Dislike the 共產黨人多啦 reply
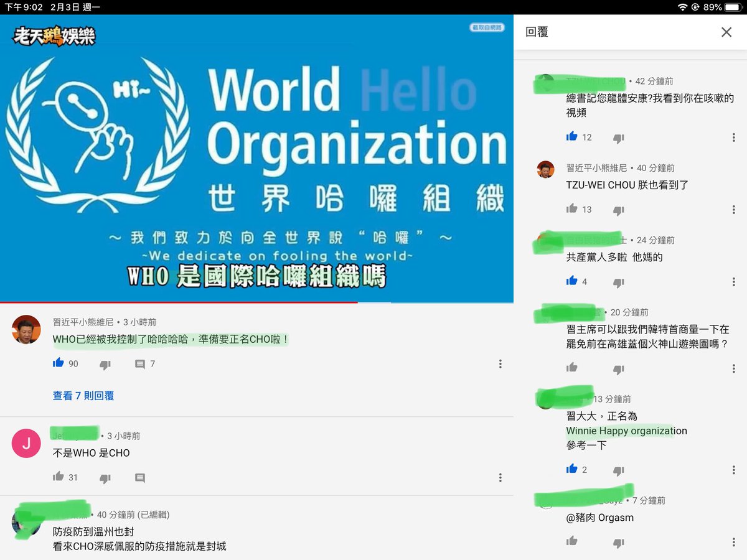 point(619,282)
